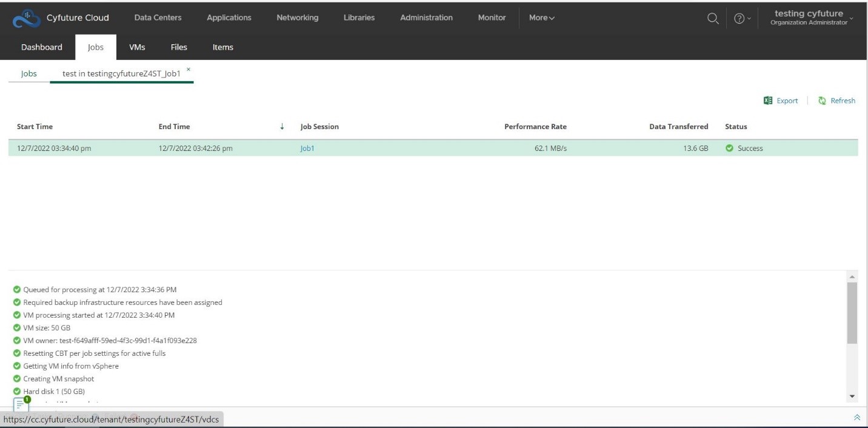868x428 pixels.
Task: Sort by Data Transferred column
Action: click(678, 127)
